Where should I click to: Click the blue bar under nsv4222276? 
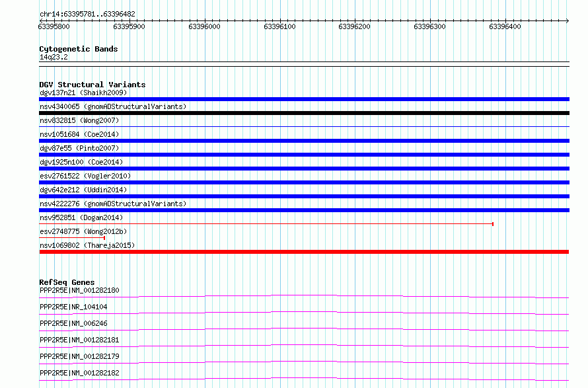point(304,210)
